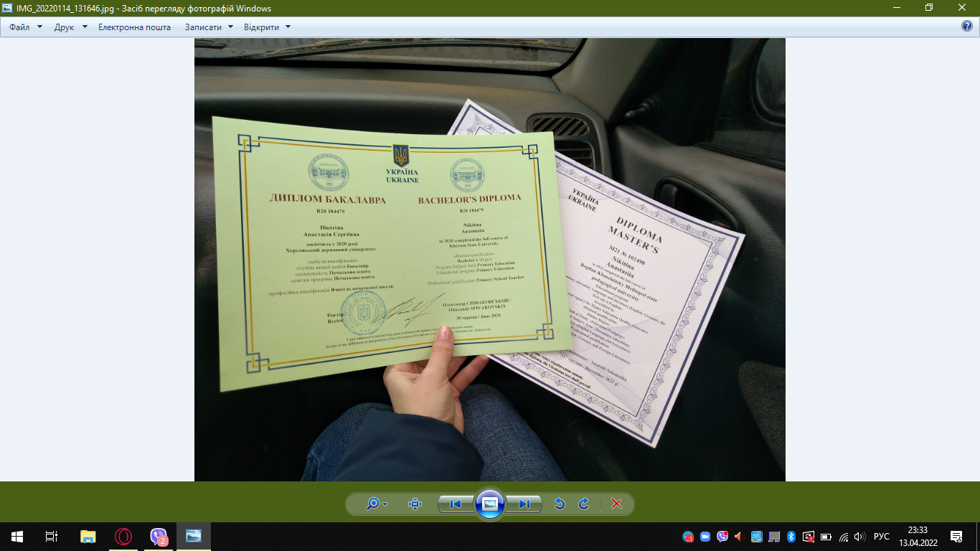Screen dimensions: 980x551
Task: Switch input language РУС
Action: pos(882,537)
